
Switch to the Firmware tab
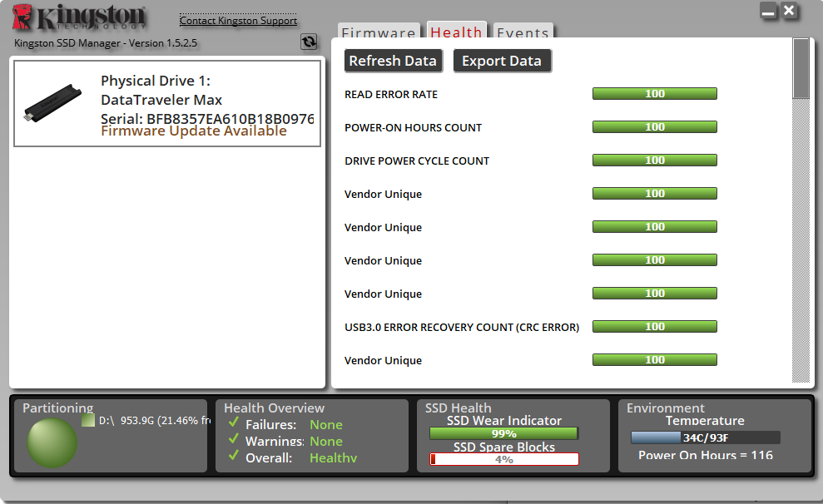pos(379,32)
